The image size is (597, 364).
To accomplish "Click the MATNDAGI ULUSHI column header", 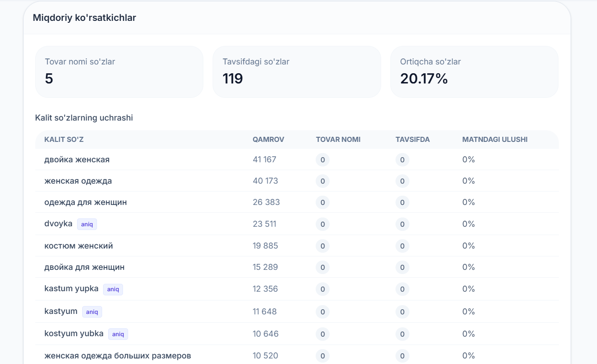I will [495, 140].
